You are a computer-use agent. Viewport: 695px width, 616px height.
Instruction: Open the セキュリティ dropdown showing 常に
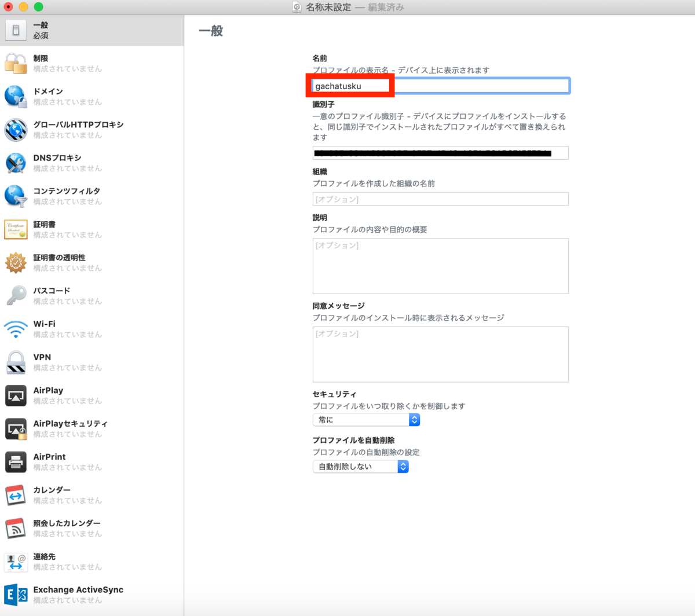(x=366, y=419)
